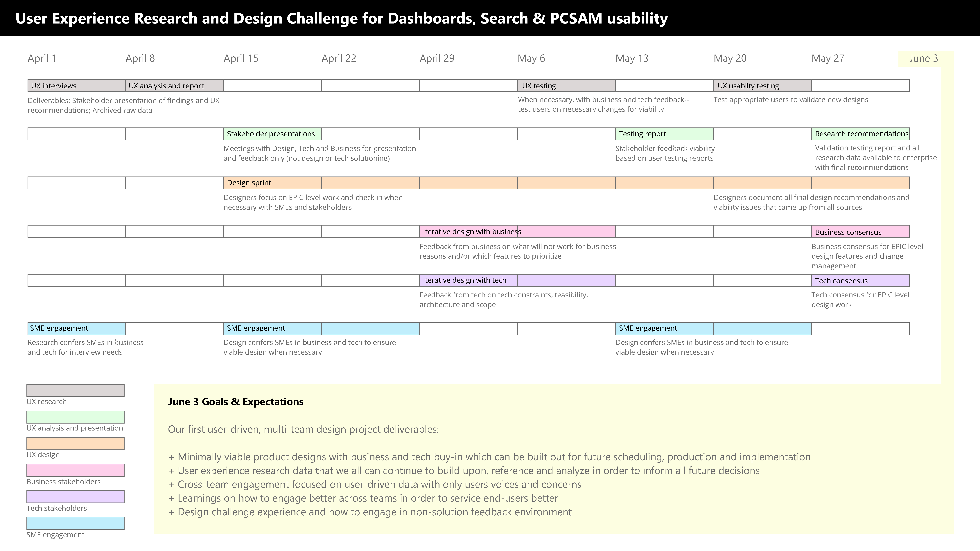The width and height of the screenshot is (980, 551).
Task: Click the June 3 date header
Action: 924,59
